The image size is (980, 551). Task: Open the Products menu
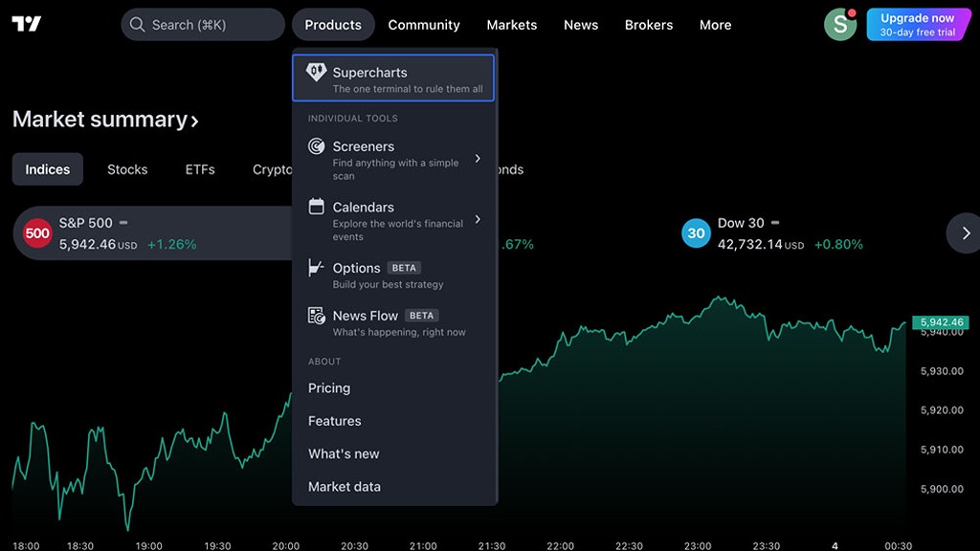333,24
